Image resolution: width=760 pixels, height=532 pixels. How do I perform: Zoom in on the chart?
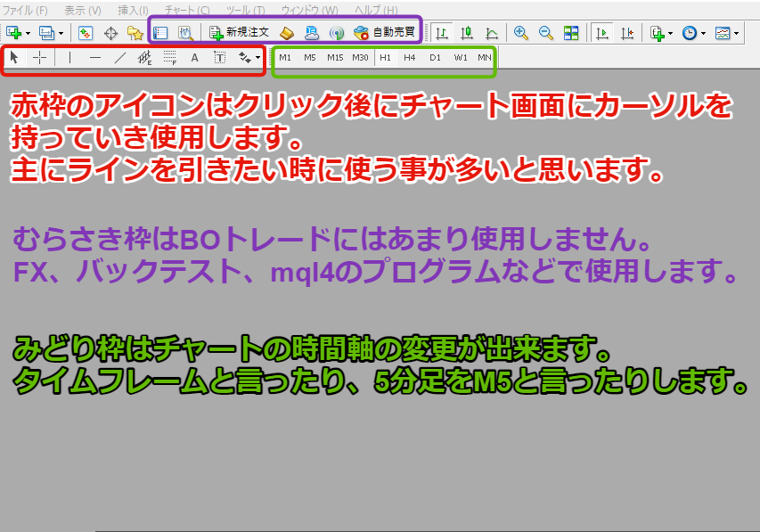(x=519, y=33)
